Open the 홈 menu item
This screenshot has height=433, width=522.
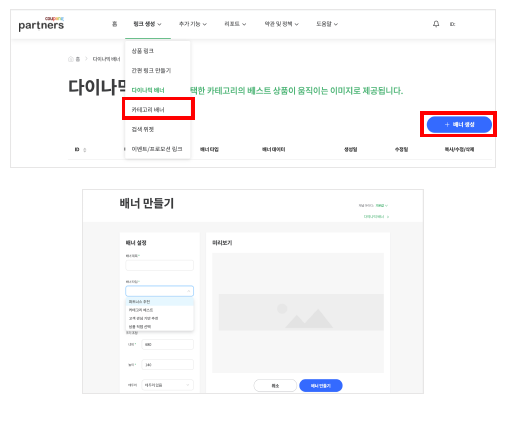point(115,24)
